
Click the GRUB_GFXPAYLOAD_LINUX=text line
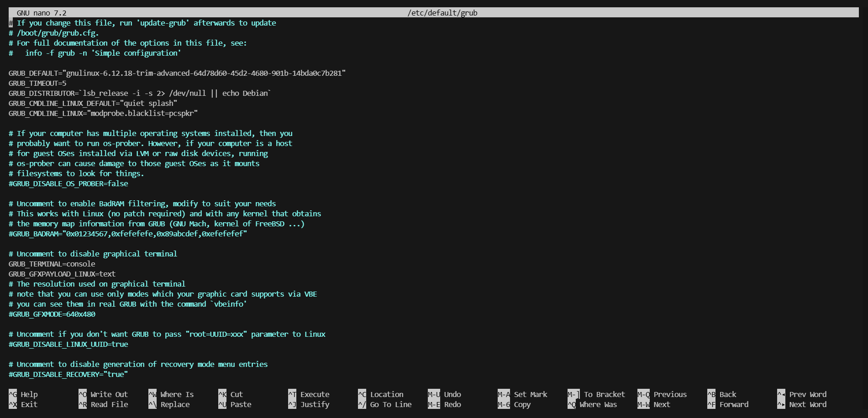pos(62,274)
